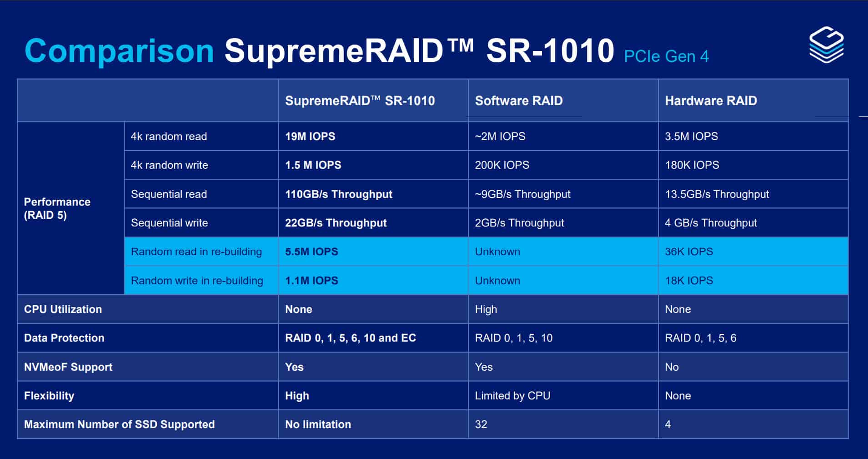
Task: Click the 'CPU Utilization' row label
Action: (63, 309)
